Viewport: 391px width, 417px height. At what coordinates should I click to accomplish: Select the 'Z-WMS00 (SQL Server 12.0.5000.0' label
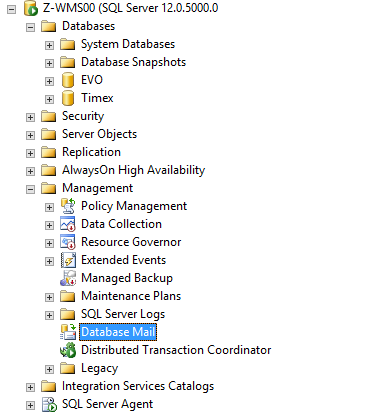pos(131,8)
